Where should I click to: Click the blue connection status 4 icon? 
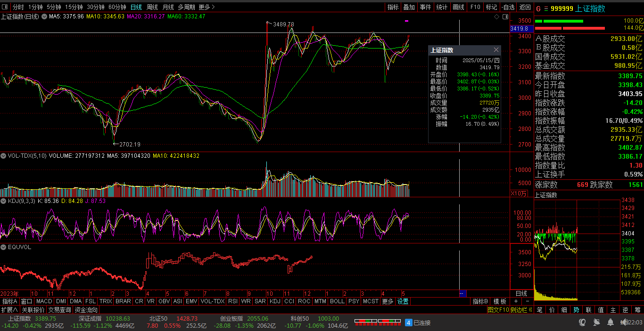coord(409,323)
